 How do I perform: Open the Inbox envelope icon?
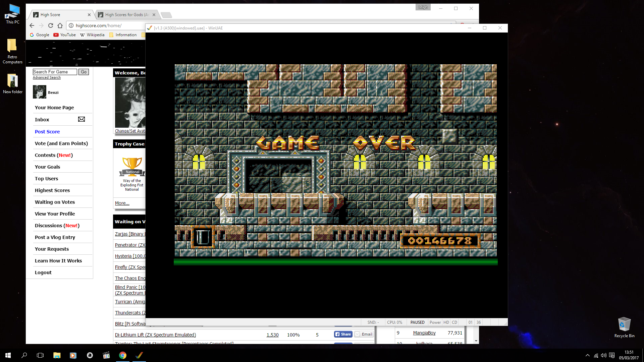(81, 119)
